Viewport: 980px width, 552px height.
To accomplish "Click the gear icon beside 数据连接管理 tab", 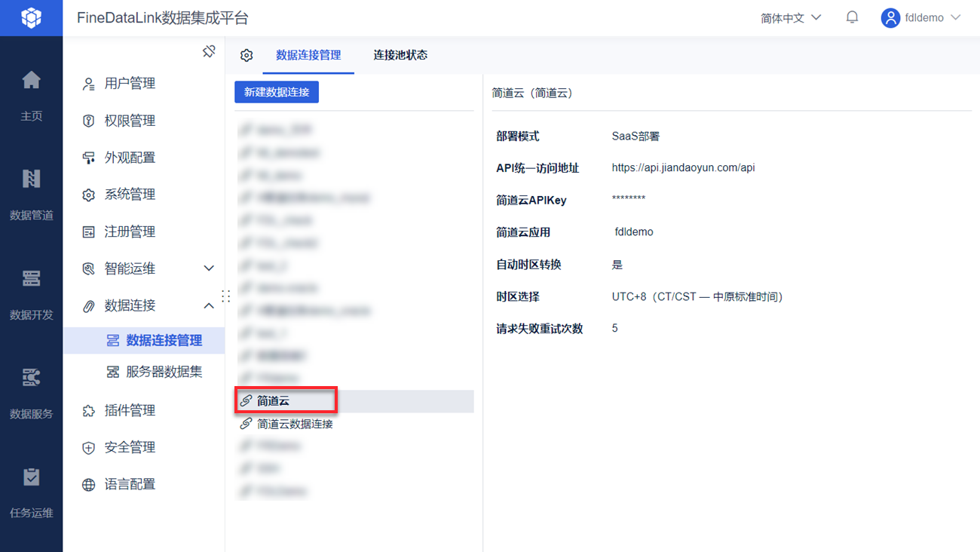I will [247, 55].
